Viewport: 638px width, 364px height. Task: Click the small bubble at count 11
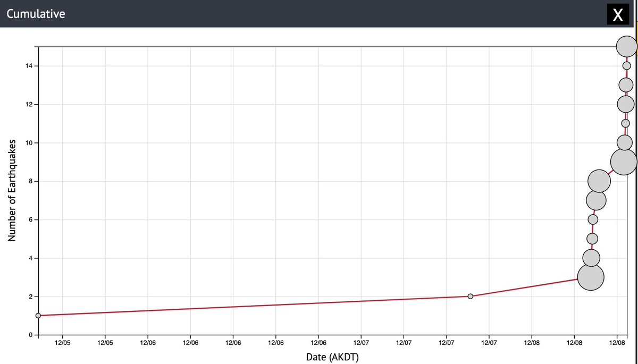tap(625, 123)
